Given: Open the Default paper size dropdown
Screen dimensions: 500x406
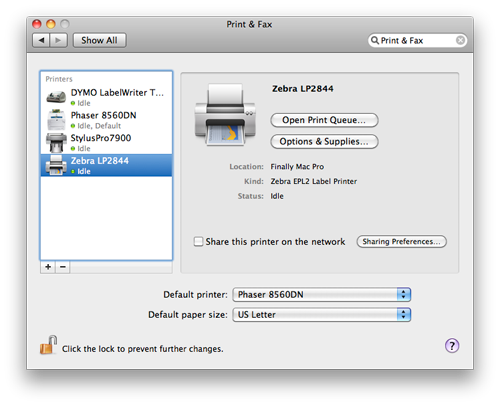Looking at the screenshot, I should coord(322,315).
